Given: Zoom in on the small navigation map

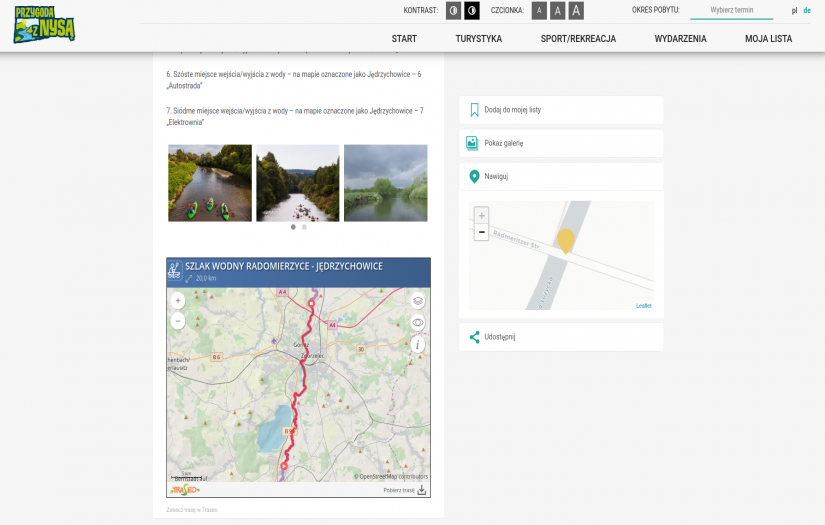Looking at the screenshot, I should 482,215.
